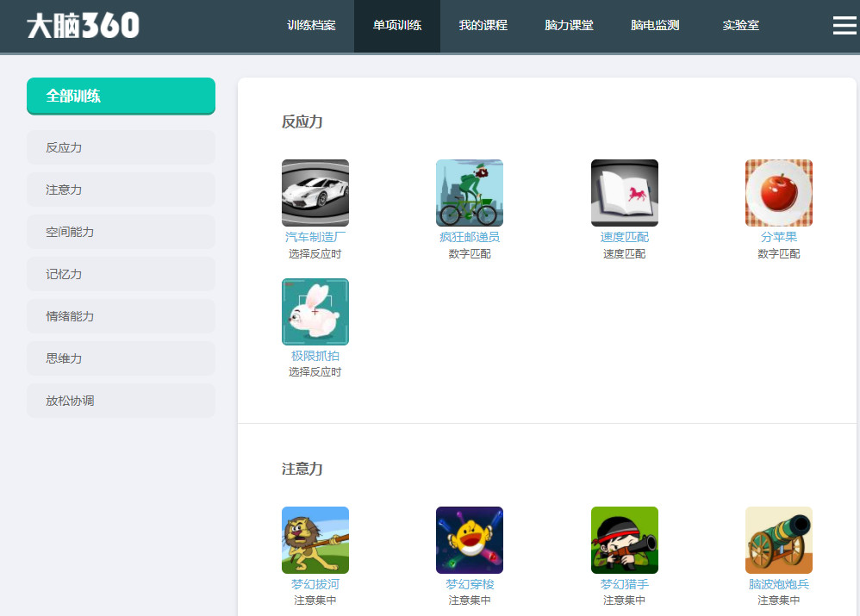This screenshot has width=860, height=616.
Task: Open the 梦幻穿梭 duck game icon
Action: point(469,539)
